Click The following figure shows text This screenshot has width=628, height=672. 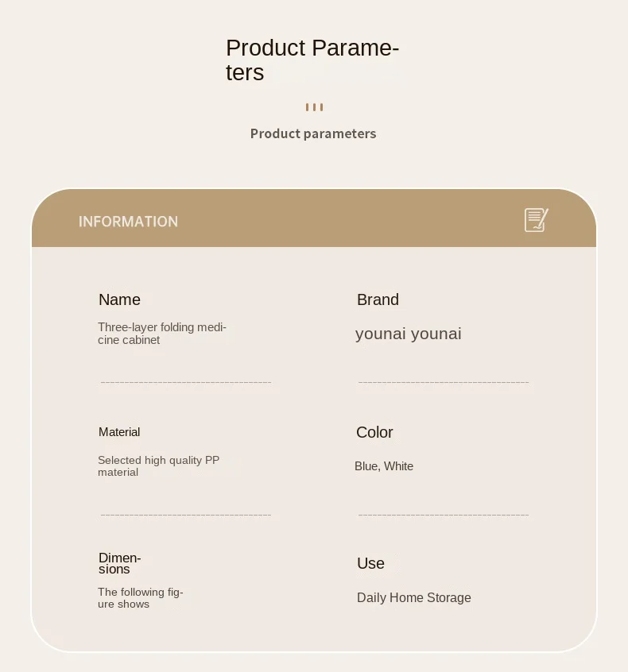[141, 598]
